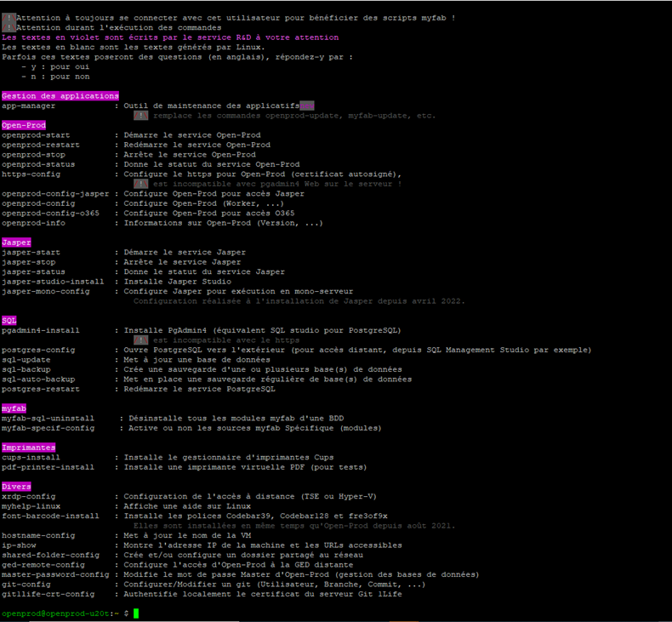Click the warning icon before 'est incompatible avec le https'
672x622 pixels.
tap(140, 340)
